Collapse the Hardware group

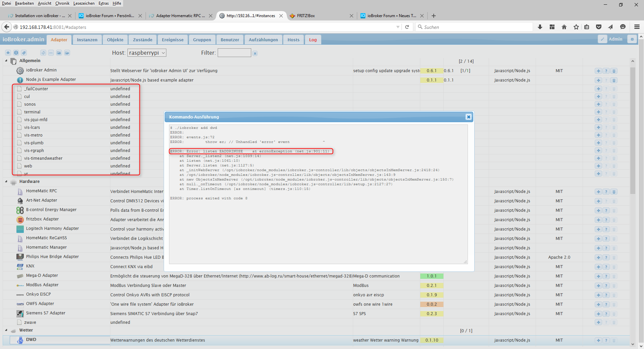point(6,182)
